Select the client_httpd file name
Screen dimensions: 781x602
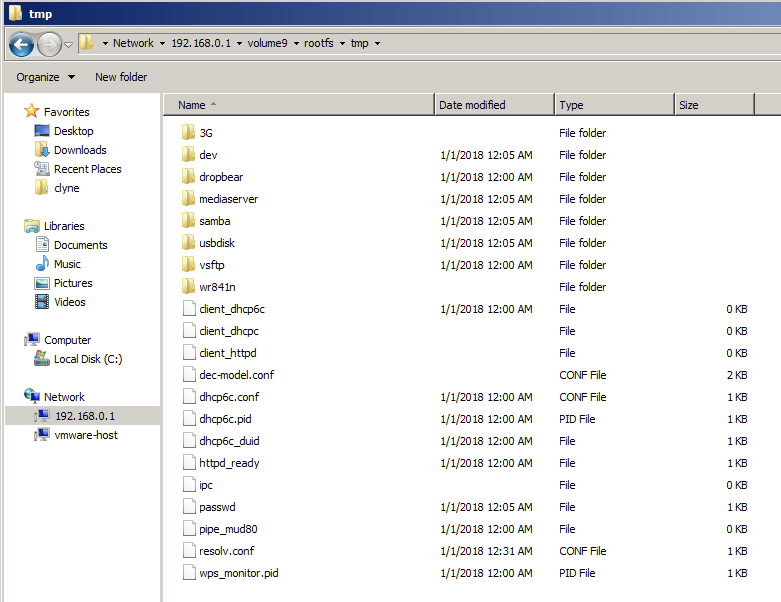(228, 353)
